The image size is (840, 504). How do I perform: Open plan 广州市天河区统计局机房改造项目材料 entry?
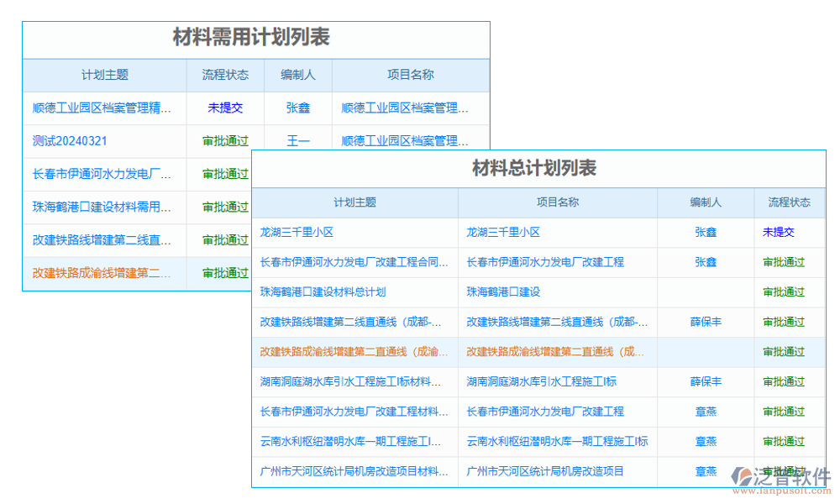352,471
